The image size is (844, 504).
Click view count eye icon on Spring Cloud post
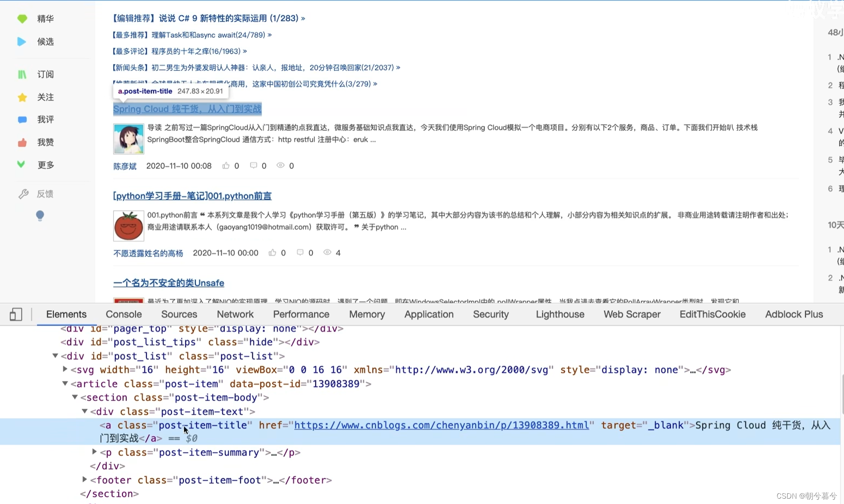280,165
